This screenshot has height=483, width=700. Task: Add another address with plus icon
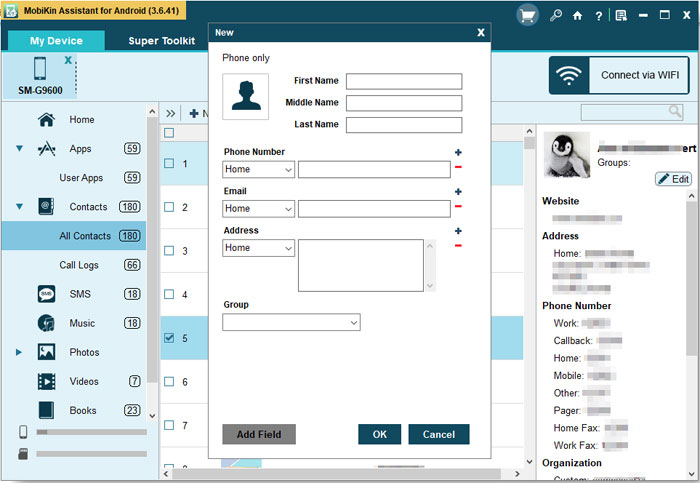pos(458,231)
